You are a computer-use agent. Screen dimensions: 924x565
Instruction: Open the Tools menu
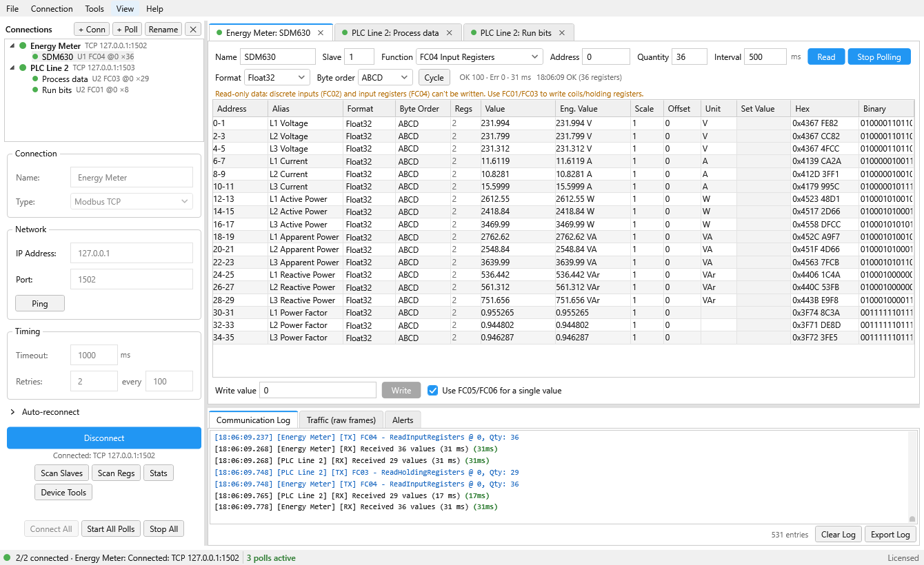pos(94,9)
